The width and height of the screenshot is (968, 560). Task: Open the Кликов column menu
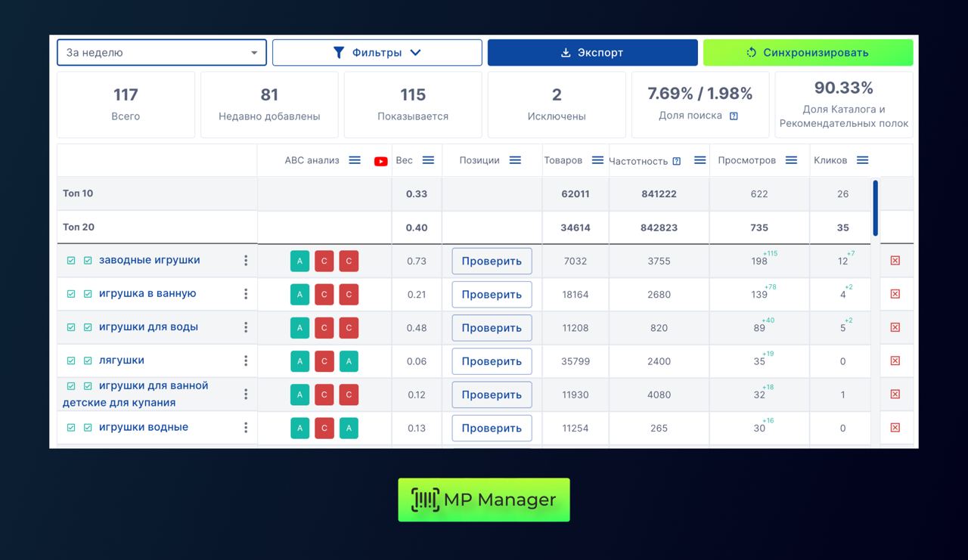pyautogui.click(x=862, y=160)
